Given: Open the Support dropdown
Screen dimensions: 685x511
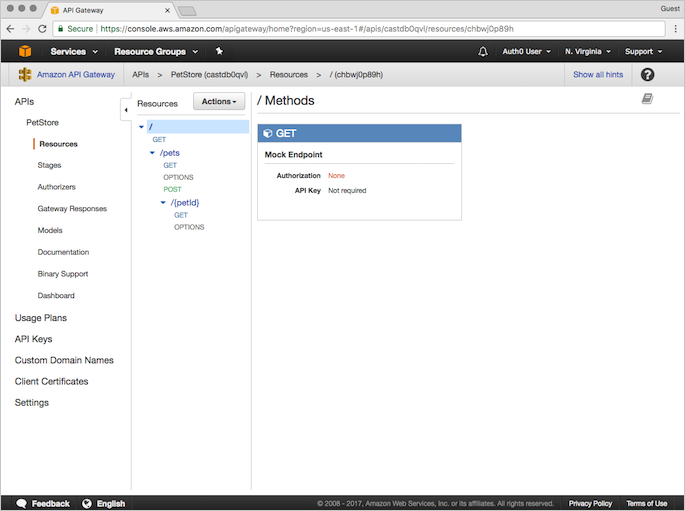Looking at the screenshot, I should click(643, 52).
